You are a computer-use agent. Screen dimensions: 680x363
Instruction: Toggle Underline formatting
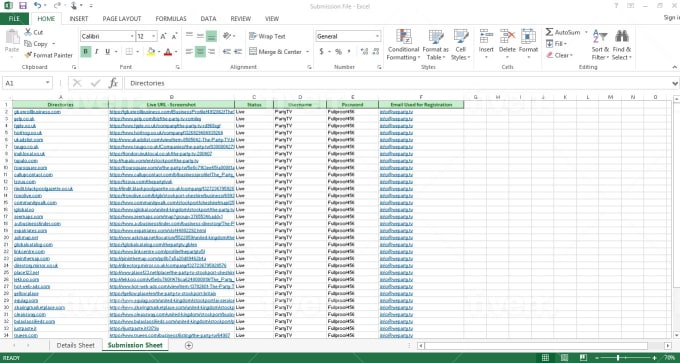point(107,52)
